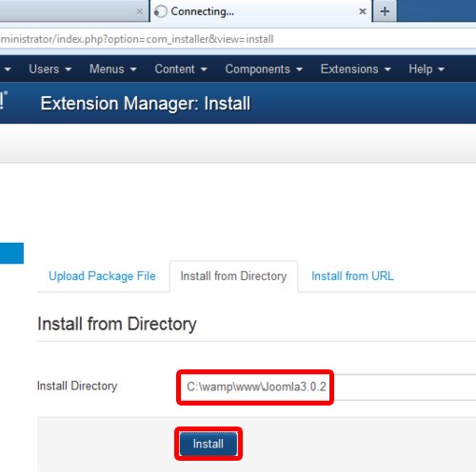The image size is (476, 476).
Task: Switch to Upload Package File tab
Action: (102, 276)
